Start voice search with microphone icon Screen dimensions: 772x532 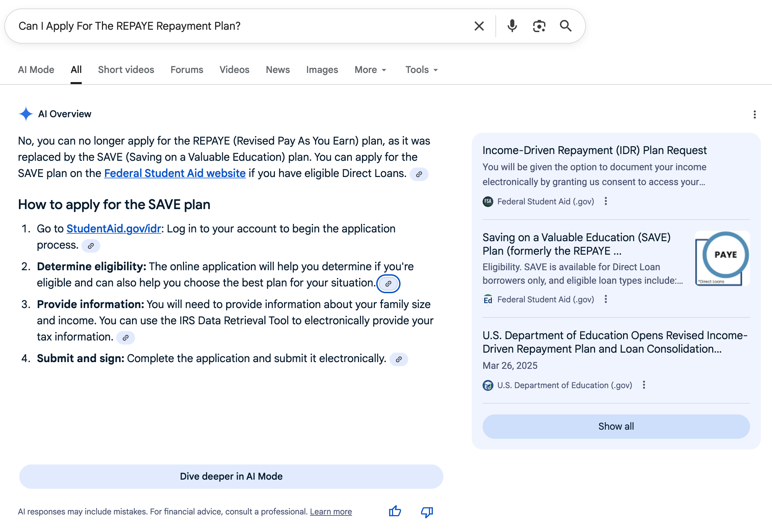pyautogui.click(x=512, y=26)
